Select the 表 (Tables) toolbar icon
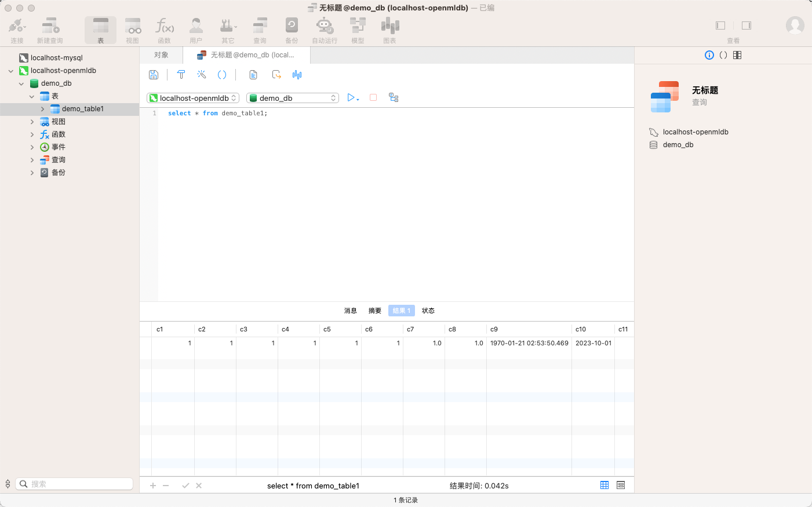The height and width of the screenshot is (507, 812). [x=101, y=30]
